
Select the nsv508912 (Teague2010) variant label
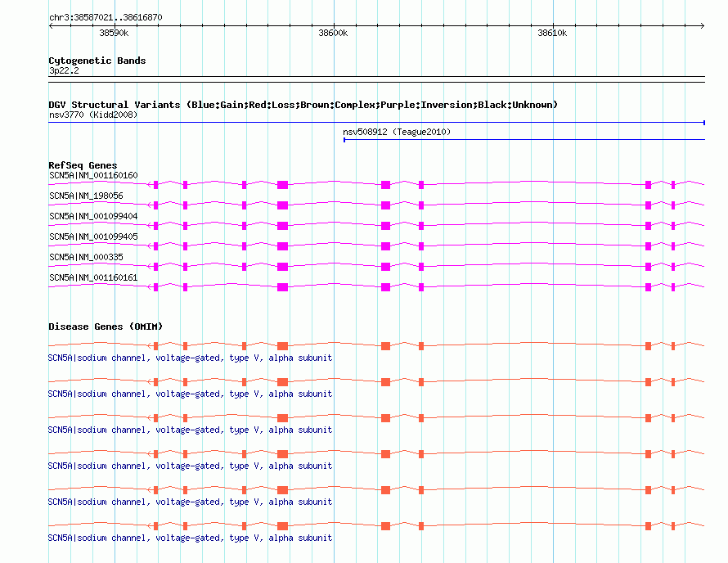pos(397,132)
